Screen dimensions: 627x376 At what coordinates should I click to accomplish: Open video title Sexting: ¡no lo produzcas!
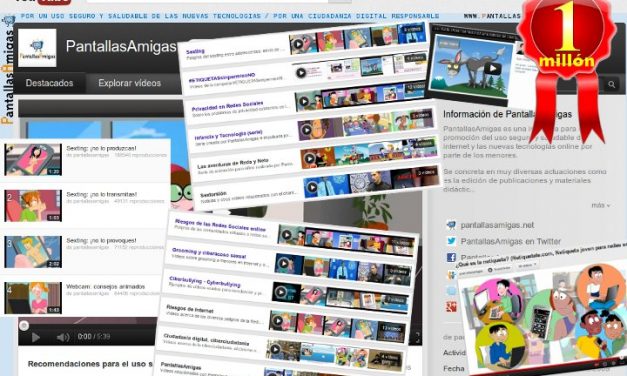(x=101, y=148)
